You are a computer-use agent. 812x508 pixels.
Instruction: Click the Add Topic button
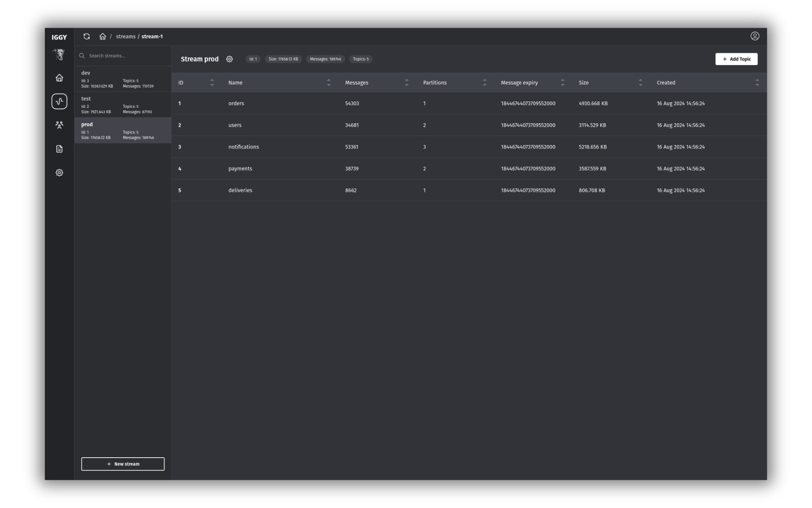tap(736, 59)
